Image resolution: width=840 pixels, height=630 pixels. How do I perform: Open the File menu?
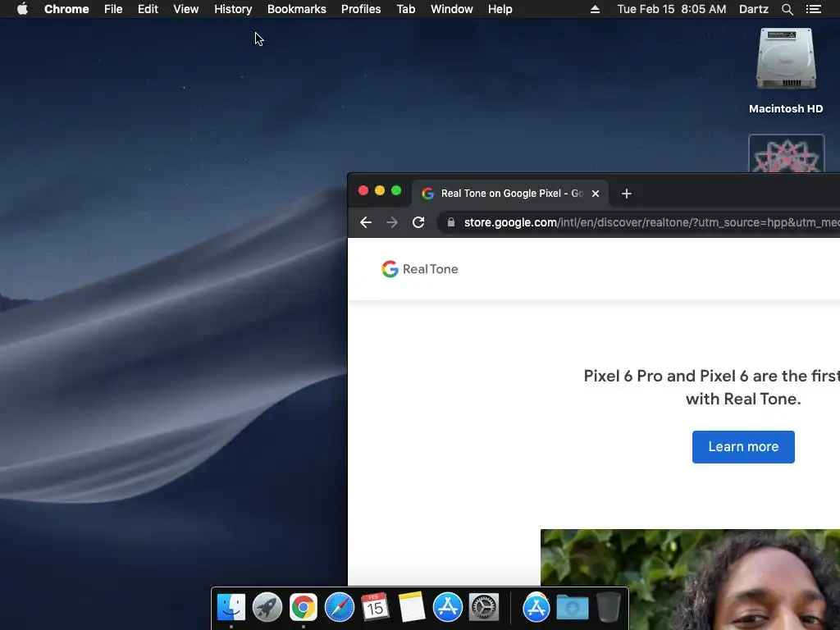[113, 9]
